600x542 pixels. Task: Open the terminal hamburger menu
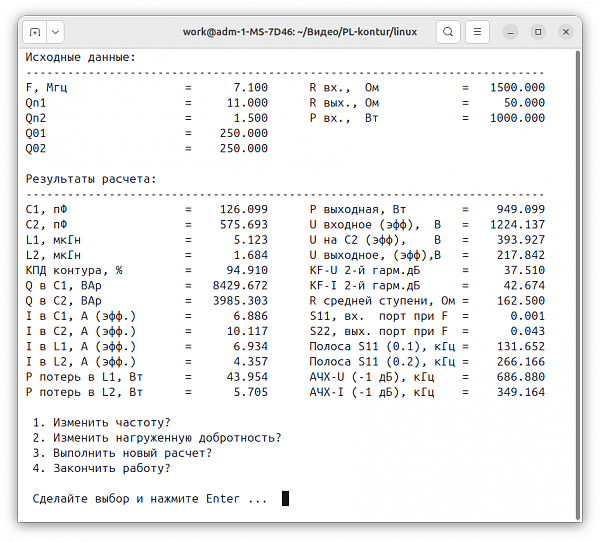(x=479, y=32)
